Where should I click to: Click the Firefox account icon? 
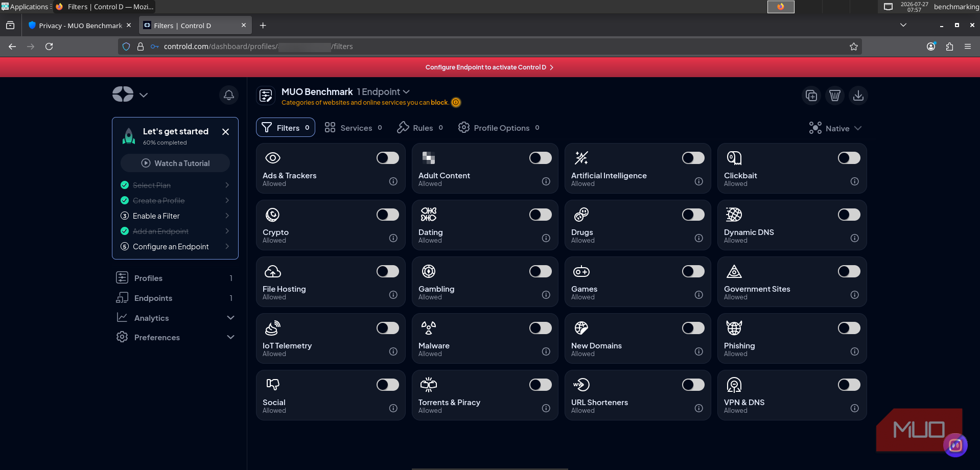click(931, 46)
